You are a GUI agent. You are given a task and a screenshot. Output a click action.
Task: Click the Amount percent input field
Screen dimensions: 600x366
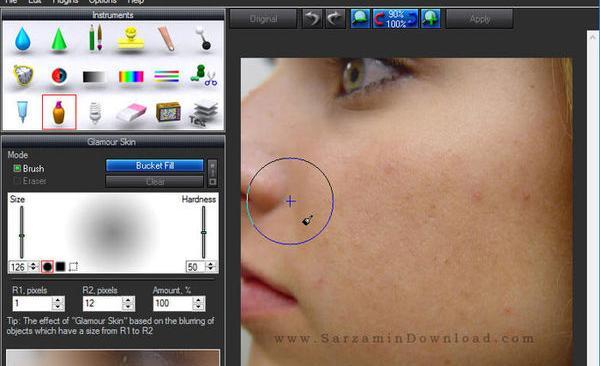(173, 304)
